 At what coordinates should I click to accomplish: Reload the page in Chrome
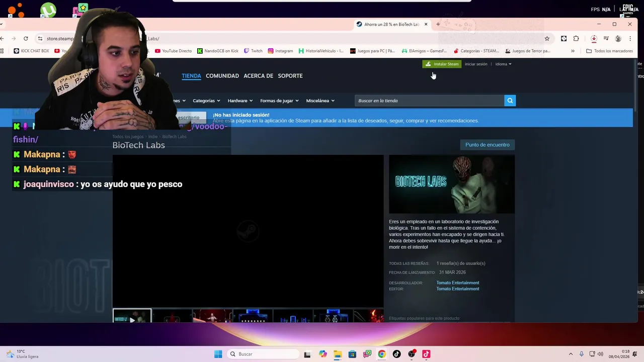26,39
